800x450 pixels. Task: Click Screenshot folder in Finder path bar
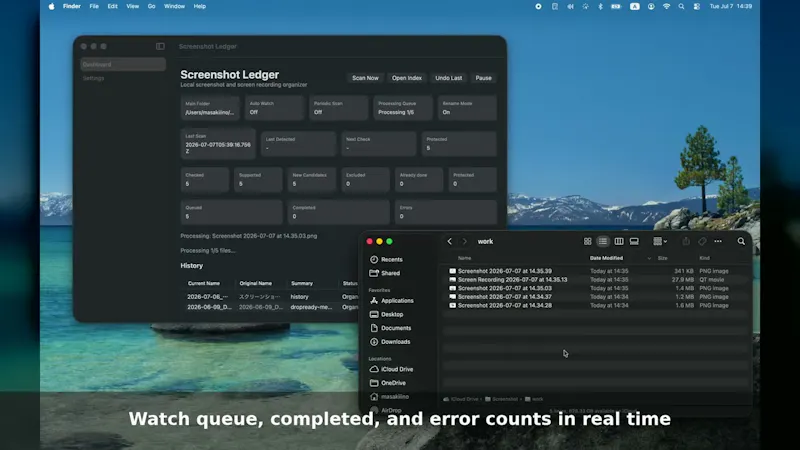click(501, 399)
